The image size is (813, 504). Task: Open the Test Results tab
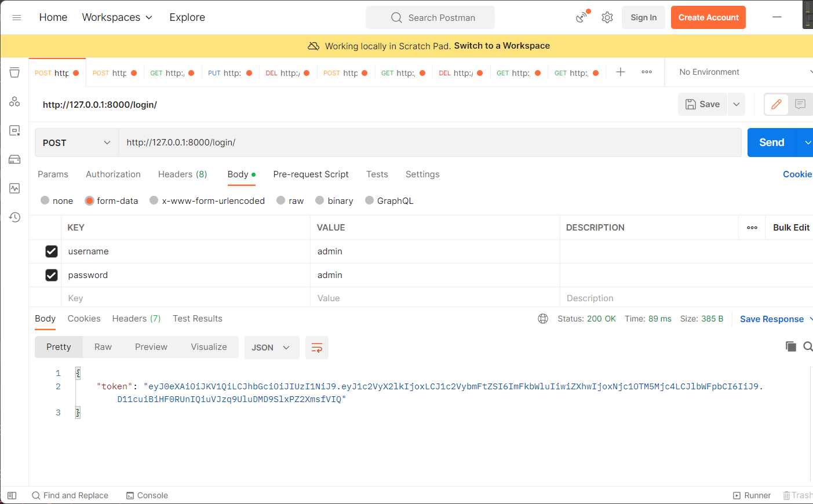pos(198,319)
